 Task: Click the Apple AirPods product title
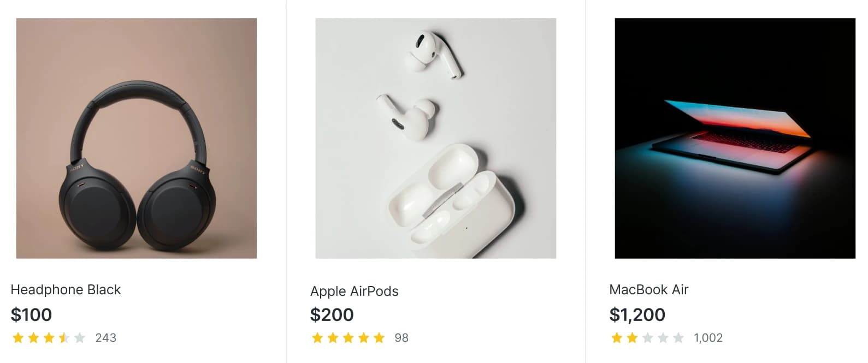coord(354,291)
